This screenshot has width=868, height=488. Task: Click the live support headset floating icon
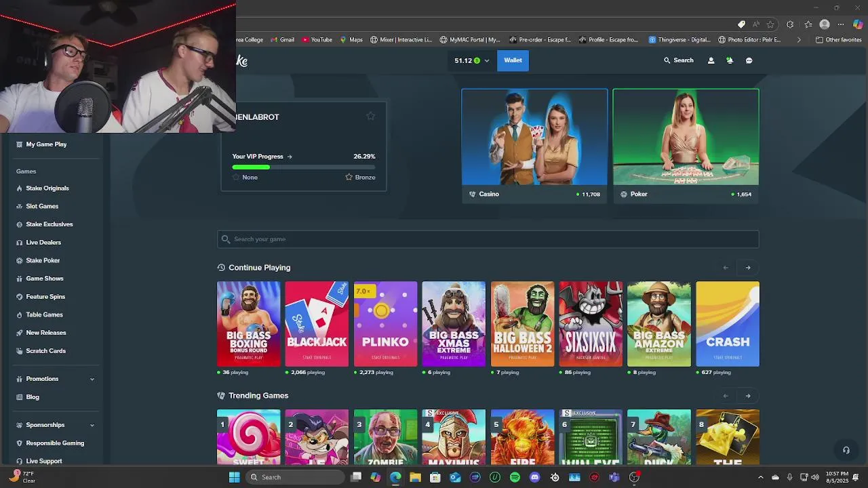coord(846,450)
